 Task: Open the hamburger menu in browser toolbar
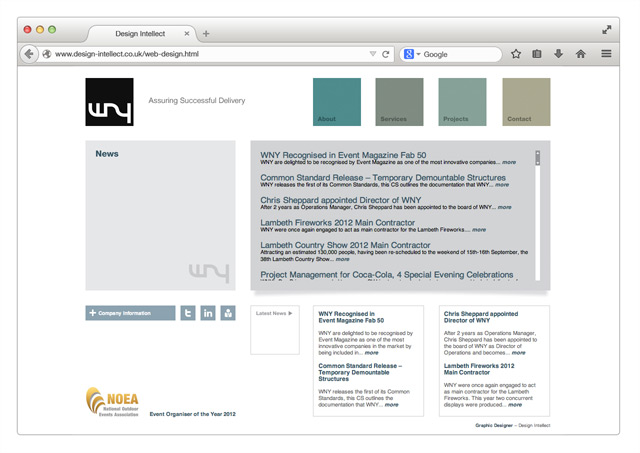point(606,54)
